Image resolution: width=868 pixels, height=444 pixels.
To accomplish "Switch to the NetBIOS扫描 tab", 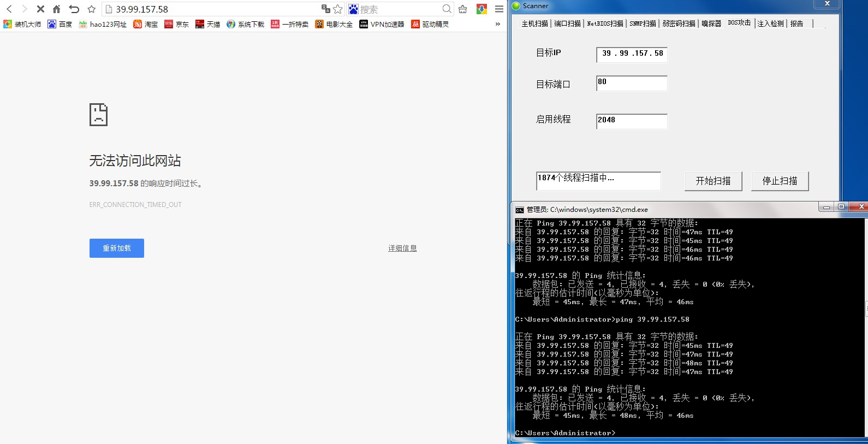I will [605, 23].
